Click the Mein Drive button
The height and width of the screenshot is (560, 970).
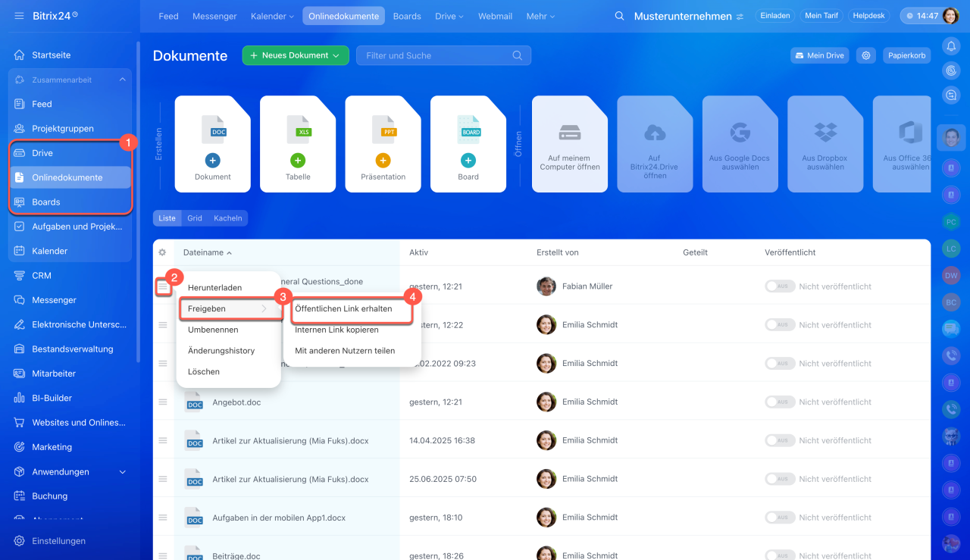pyautogui.click(x=818, y=55)
